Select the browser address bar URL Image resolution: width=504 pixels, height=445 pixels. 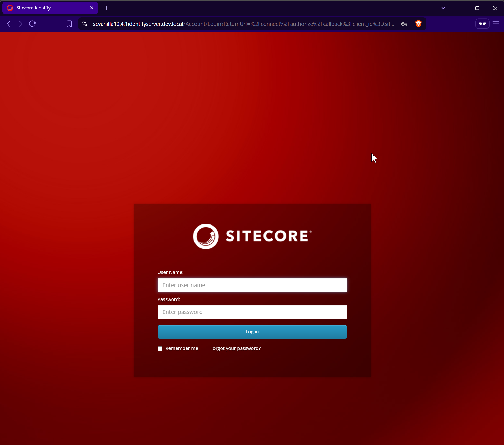point(237,24)
